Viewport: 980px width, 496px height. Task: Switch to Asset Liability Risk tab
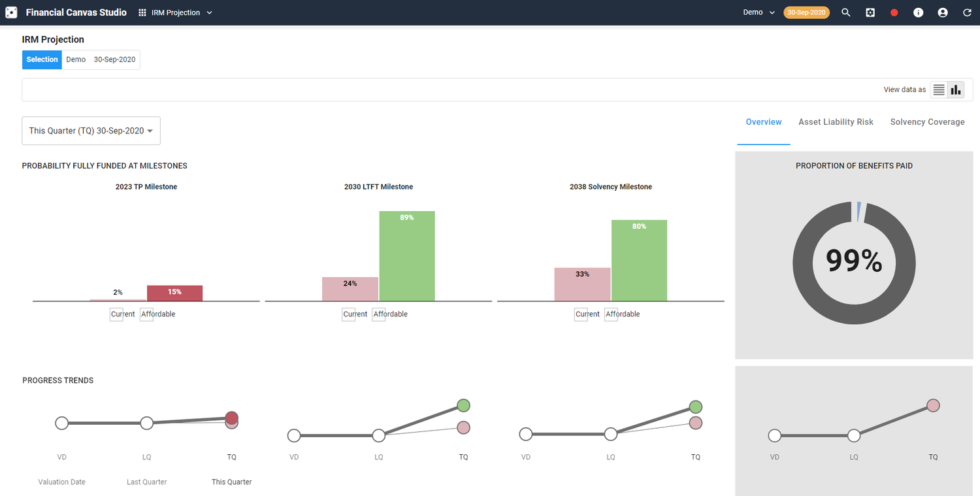point(836,122)
